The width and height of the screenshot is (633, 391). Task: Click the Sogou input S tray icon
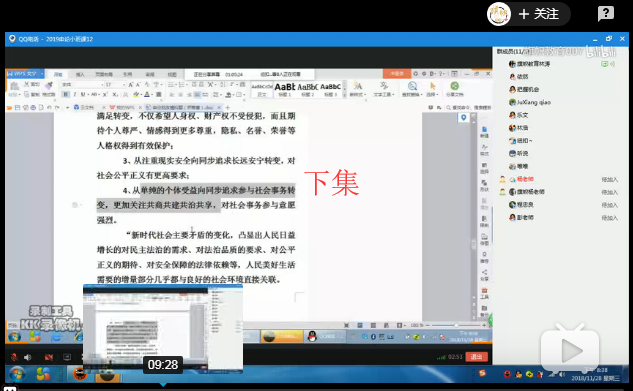pyautogui.click(x=482, y=373)
